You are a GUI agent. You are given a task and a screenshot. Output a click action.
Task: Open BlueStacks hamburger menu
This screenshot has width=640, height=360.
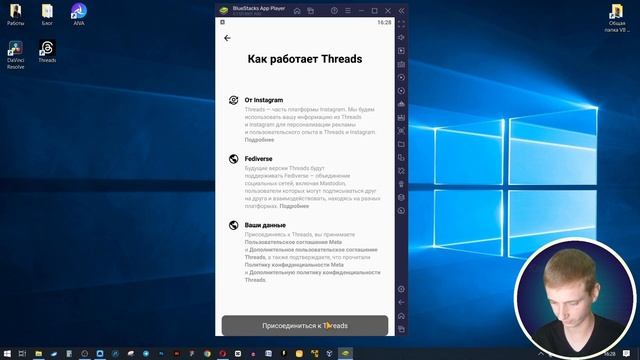(x=348, y=11)
